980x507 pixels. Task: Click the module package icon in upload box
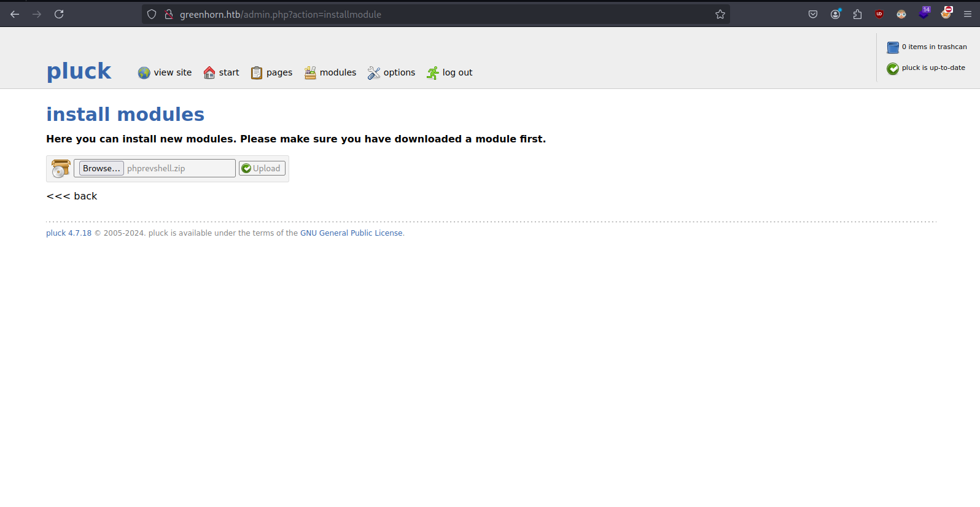(61, 168)
